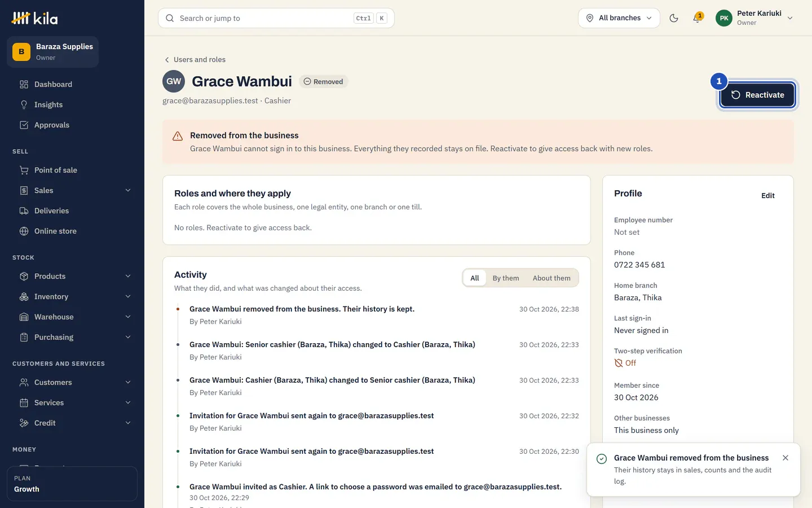
Task: Select the All activity tab
Action: tap(475, 278)
